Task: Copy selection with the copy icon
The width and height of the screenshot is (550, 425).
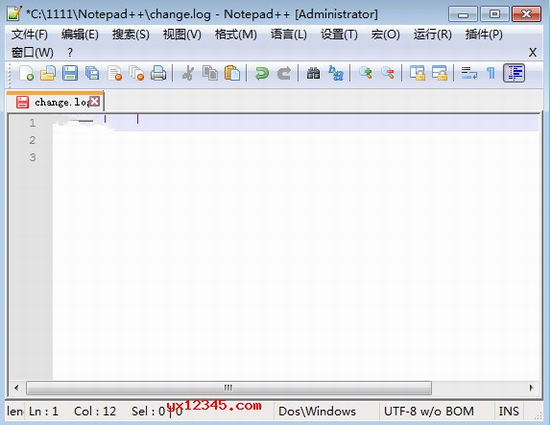Action: (210, 73)
